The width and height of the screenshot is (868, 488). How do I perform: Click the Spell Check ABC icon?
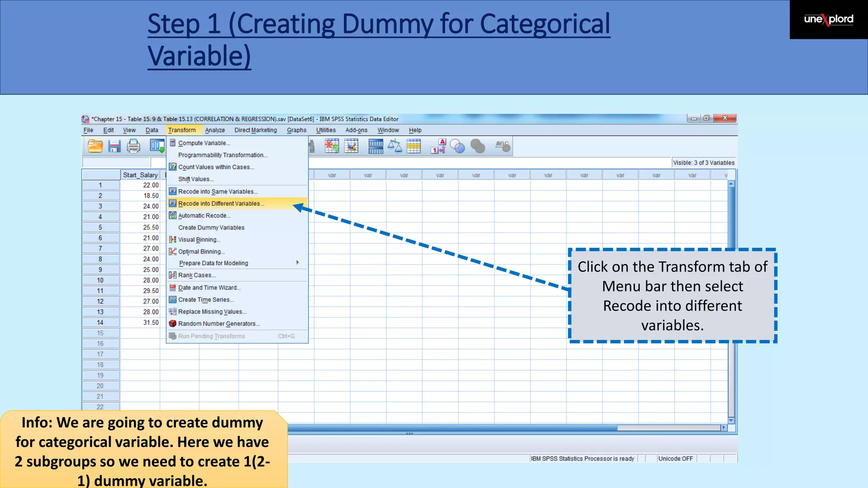(x=502, y=146)
